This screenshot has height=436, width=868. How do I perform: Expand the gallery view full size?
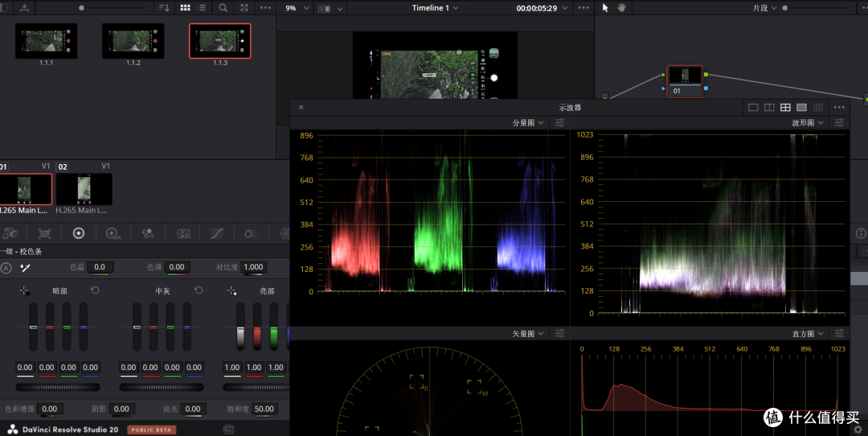(x=244, y=8)
